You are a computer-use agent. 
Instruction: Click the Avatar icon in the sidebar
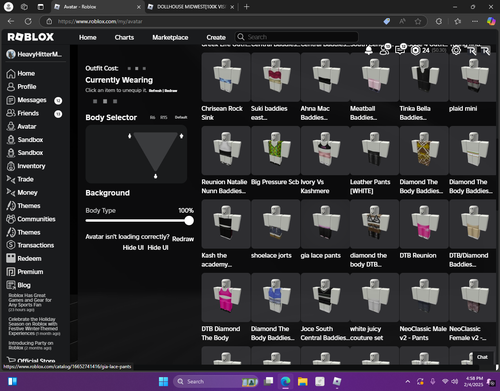pyautogui.click(x=11, y=126)
